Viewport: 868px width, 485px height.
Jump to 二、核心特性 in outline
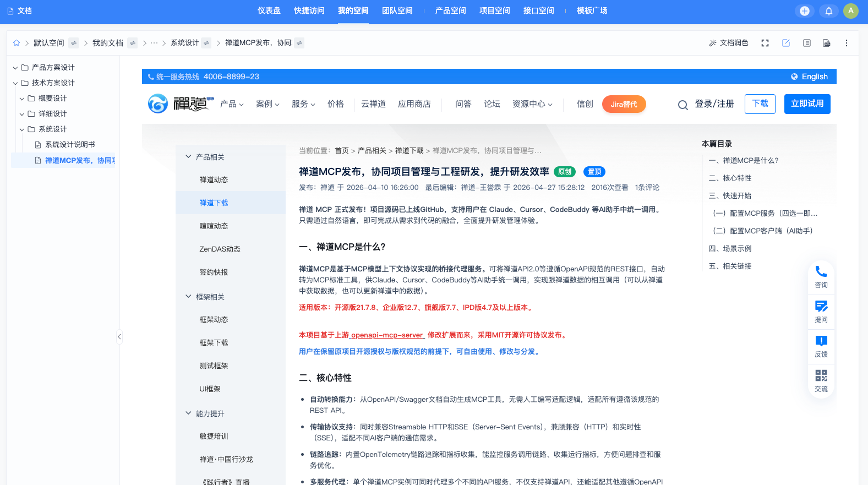[x=730, y=178]
